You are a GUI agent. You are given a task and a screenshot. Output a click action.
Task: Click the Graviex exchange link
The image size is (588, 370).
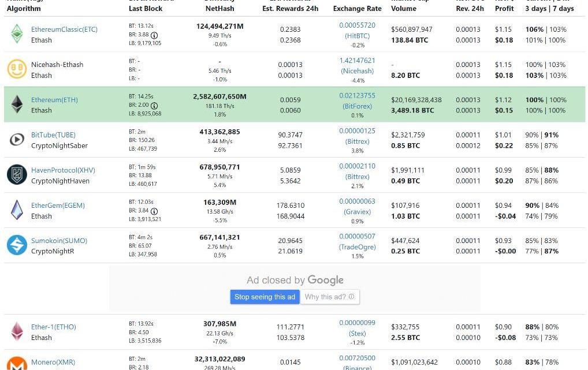(357, 212)
